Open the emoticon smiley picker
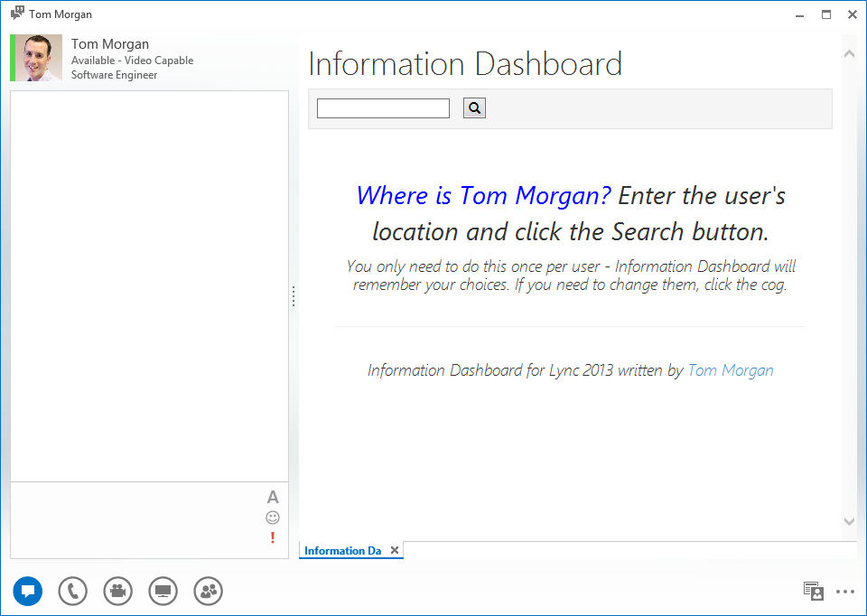867x616 pixels. [x=273, y=518]
